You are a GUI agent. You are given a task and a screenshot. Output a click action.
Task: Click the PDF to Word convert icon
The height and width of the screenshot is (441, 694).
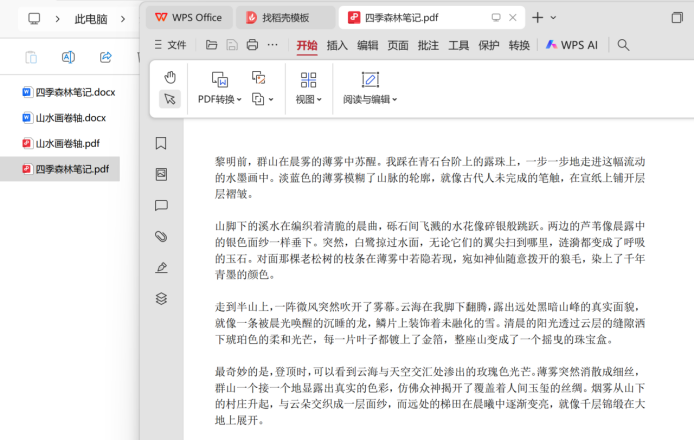220,80
